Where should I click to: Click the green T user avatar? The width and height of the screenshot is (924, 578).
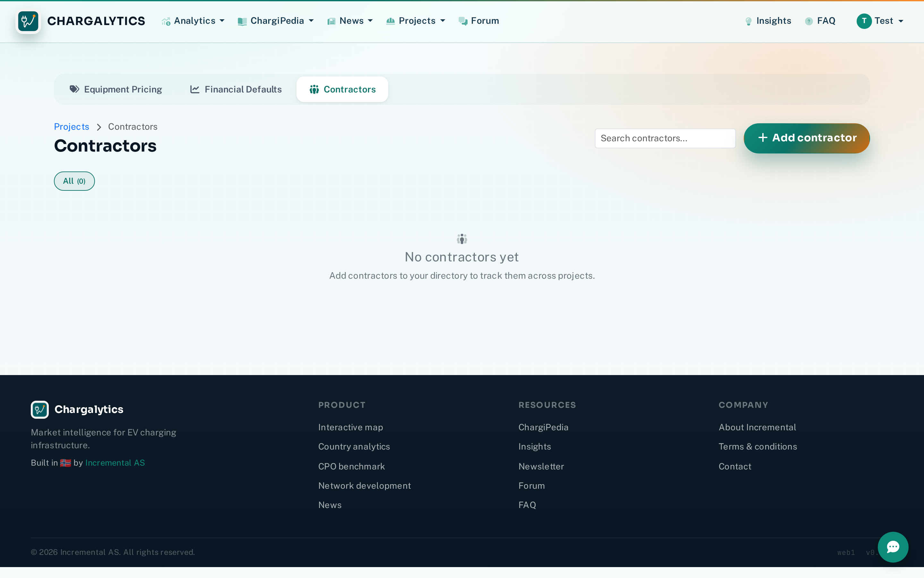[864, 21]
